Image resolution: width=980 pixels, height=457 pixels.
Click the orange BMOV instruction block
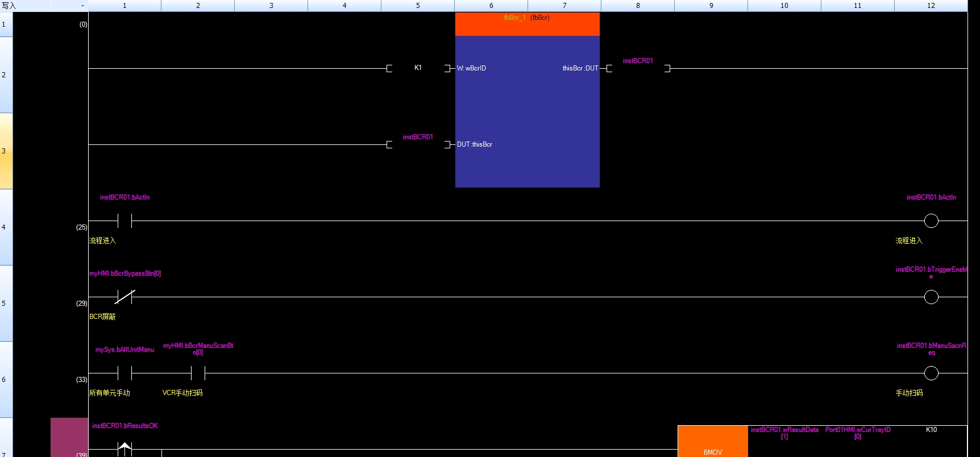click(x=712, y=443)
